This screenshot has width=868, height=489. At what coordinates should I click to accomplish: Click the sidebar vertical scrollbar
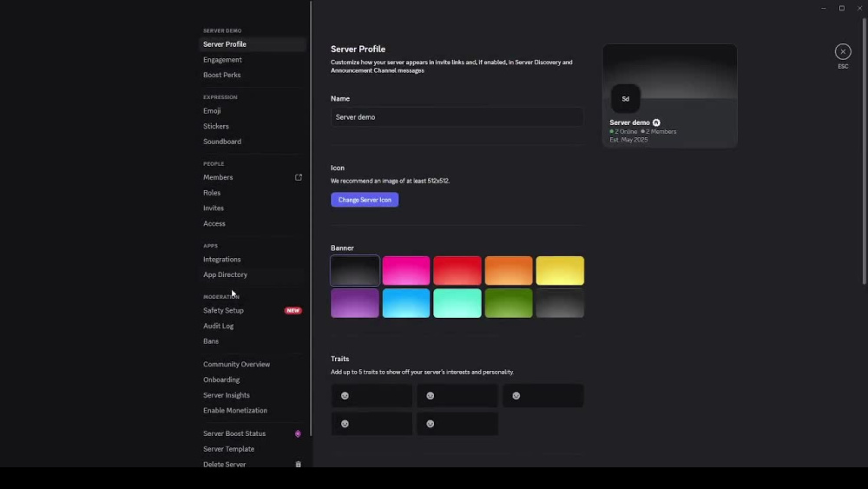[x=311, y=219]
